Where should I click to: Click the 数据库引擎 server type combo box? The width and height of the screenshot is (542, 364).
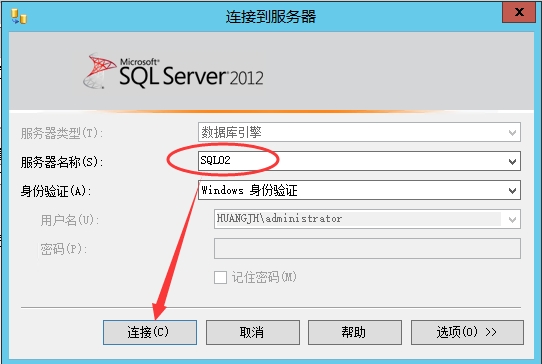point(359,132)
